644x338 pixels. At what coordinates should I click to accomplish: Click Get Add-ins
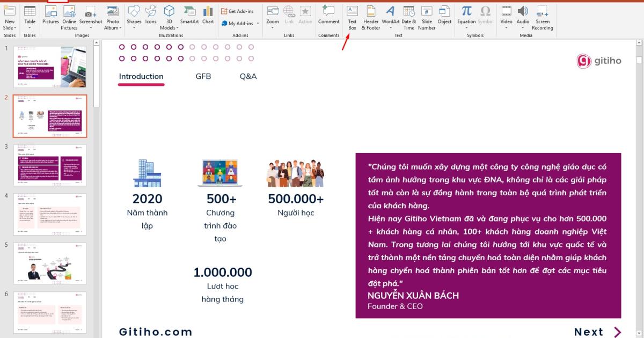coord(240,11)
